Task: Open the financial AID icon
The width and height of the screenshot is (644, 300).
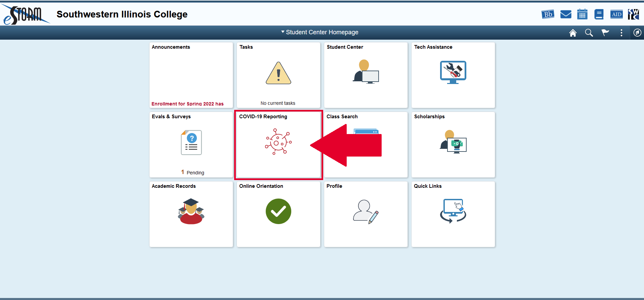Action: (616, 14)
